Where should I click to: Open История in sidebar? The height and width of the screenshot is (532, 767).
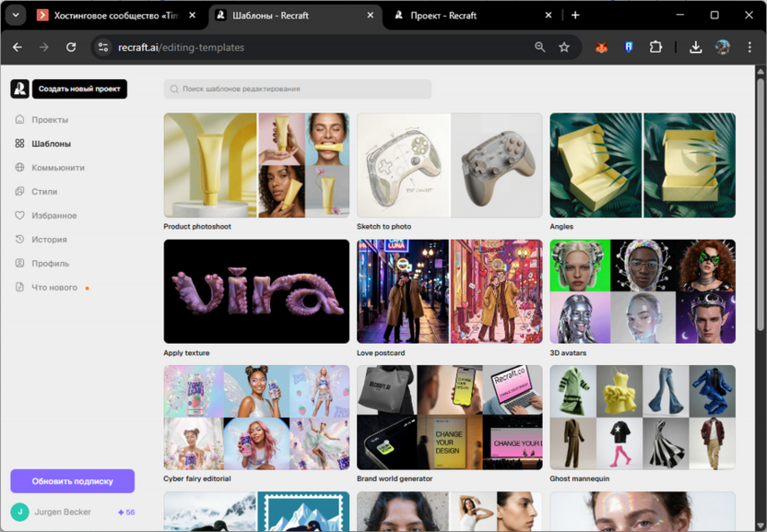point(50,240)
